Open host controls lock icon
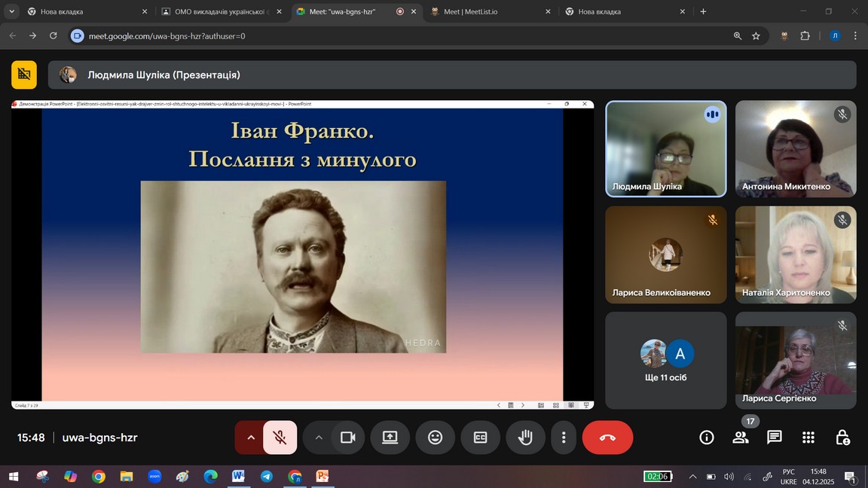Viewport: 868px width, 488px height. (x=842, y=438)
